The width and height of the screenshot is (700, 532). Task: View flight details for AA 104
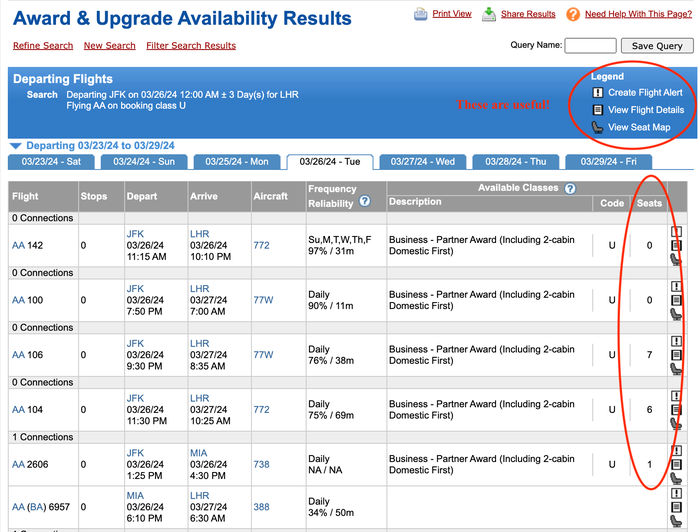point(676,410)
